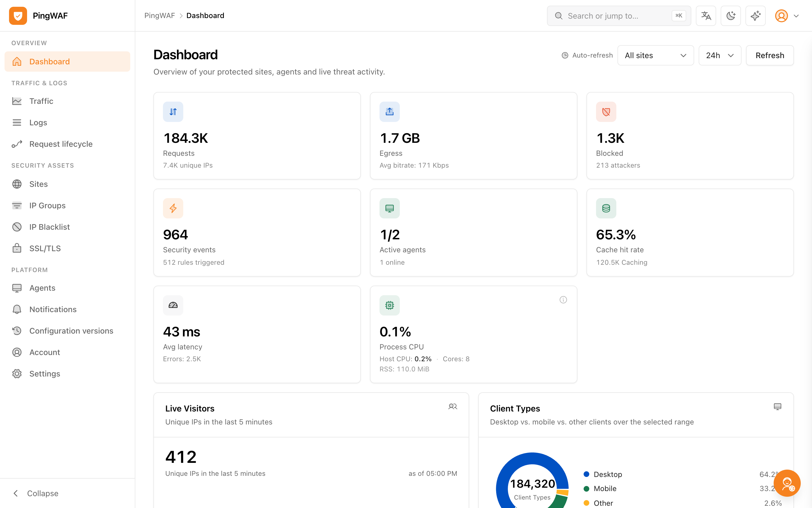Click the Avg latency gauge icon
This screenshot has width=812, height=508.
173,305
